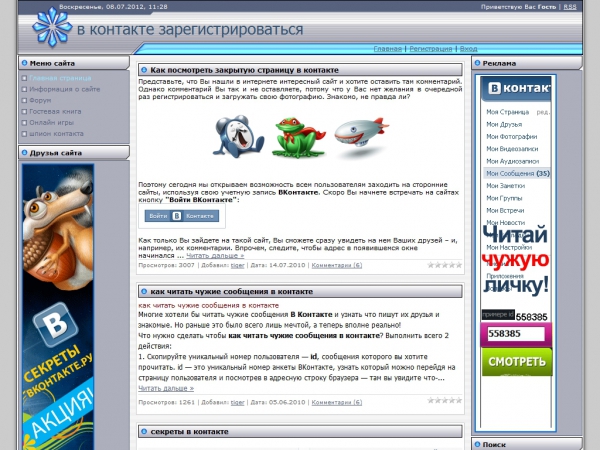Click the green frog with red cape image
600x450 pixels.
[297, 137]
